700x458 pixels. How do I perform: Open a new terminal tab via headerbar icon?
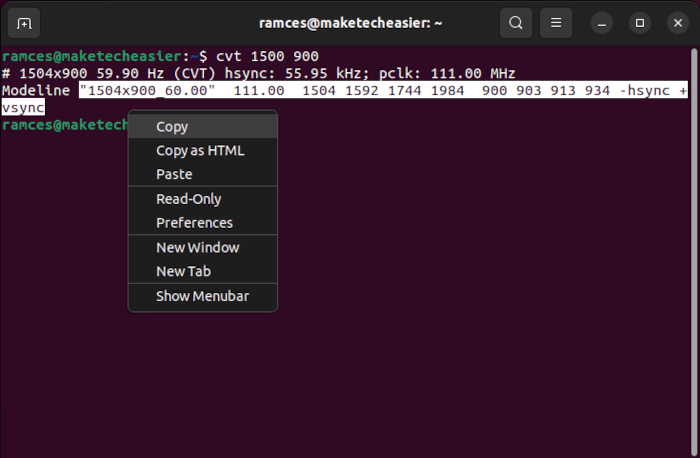coord(24,23)
